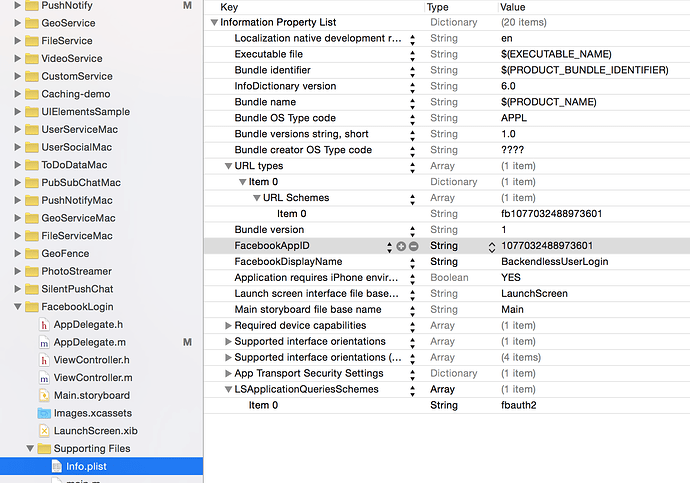Screen dimensions: 690x483
Task: Select the LaunchScreen value
Action: pos(534,293)
